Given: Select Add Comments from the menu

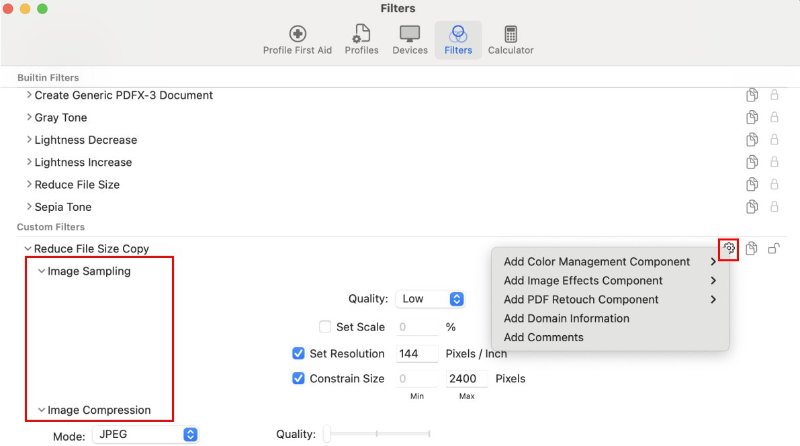Looking at the screenshot, I should (543, 338).
